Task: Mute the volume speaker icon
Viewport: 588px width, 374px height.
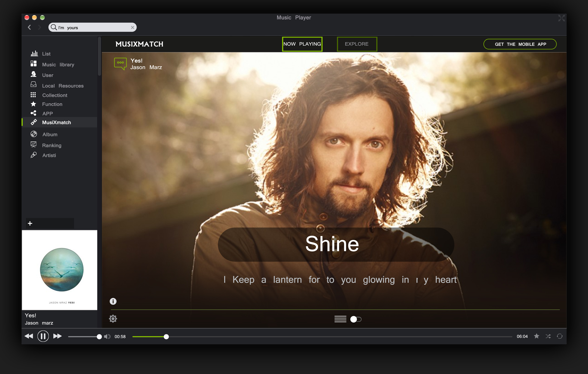Action: click(107, 336)
